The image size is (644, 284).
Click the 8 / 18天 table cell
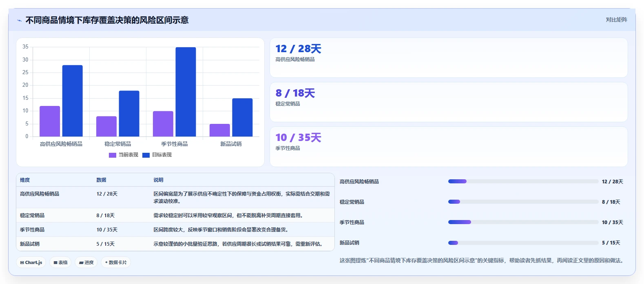(105, 215)
